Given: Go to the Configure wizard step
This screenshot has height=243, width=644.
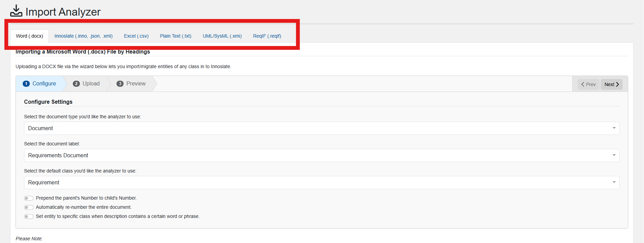Looking at the screenshot, I should (40, 84).
